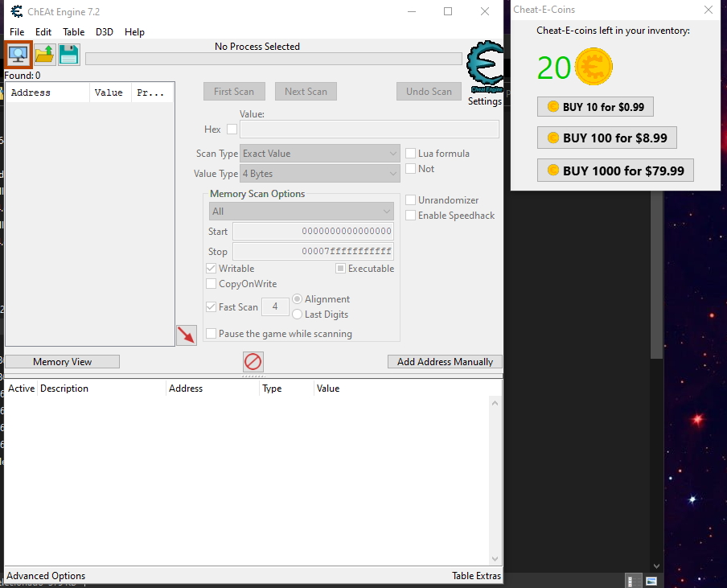Click the open folder load table icon
This screenshot has width=727, height=588.
click(x=45, y=55)
